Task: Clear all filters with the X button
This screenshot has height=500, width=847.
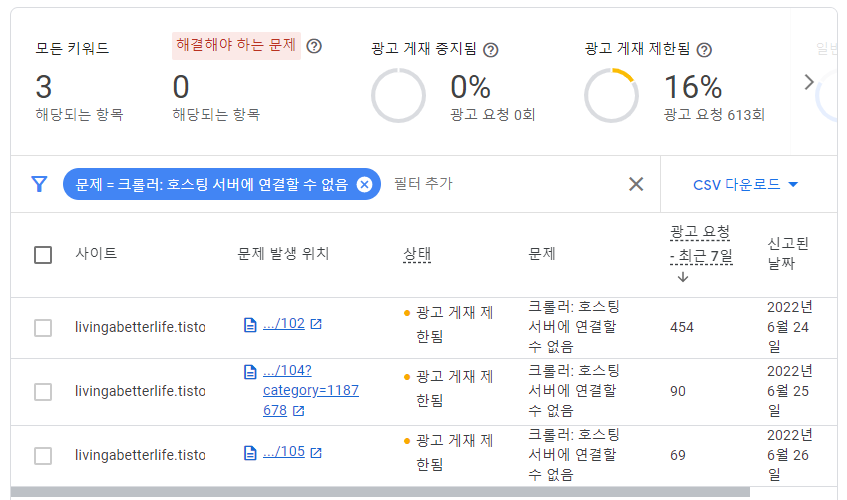Action: pos(636,184)
